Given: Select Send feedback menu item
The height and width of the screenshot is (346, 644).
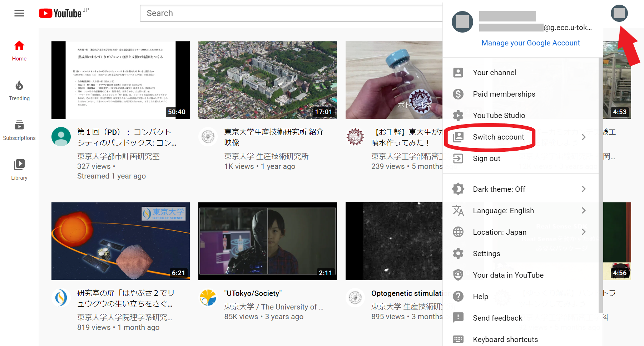Looking at the screenshot, I should coord(521,318).
